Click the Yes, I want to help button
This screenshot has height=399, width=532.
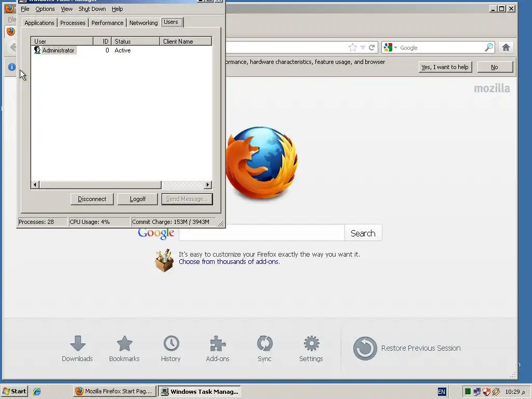point(445,67)
